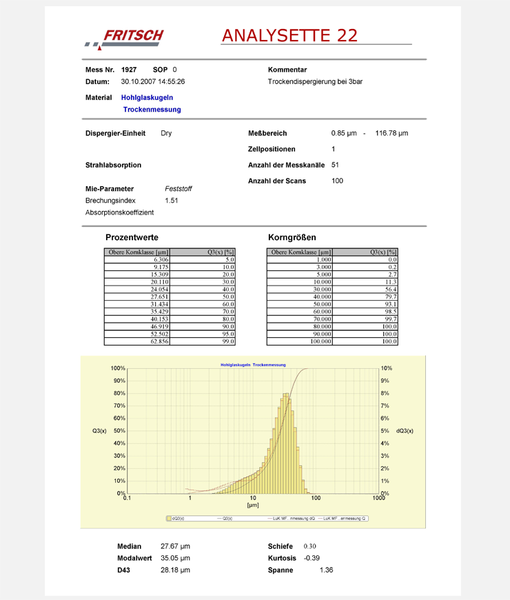Viewport: 510px width, 600px height.
Task: Select the Median value 27.67 µm
Action: 175,546
